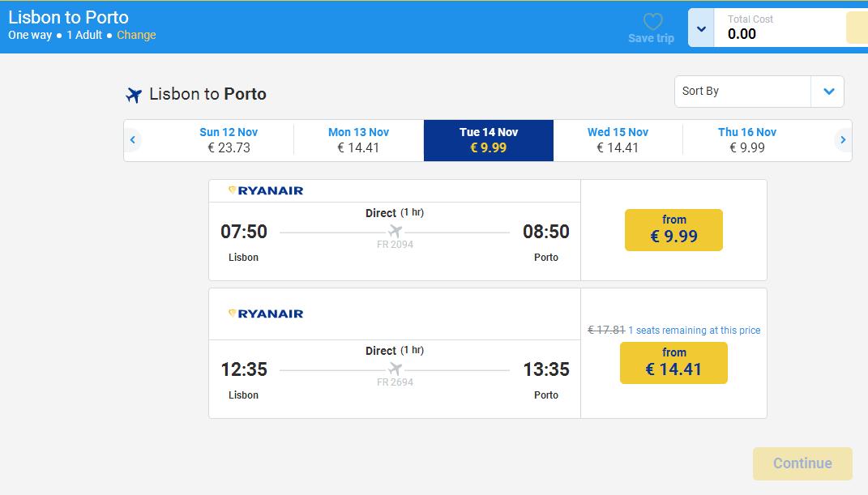868x495 pixels.
Task: Click the Ryanair logo on the 07:50 flight
Action: coord(266,190)
